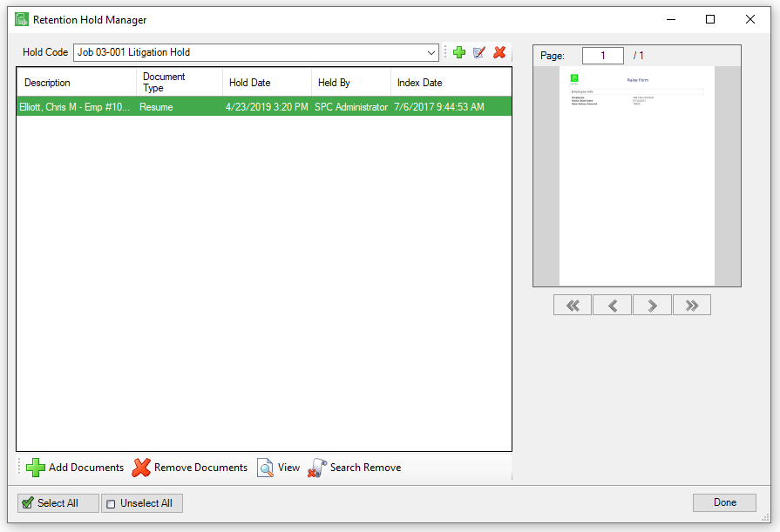Click the Done button
Image resolution: width=780 pixels, height=532 pixels.
pyautogui.click(x=724, y=502)
